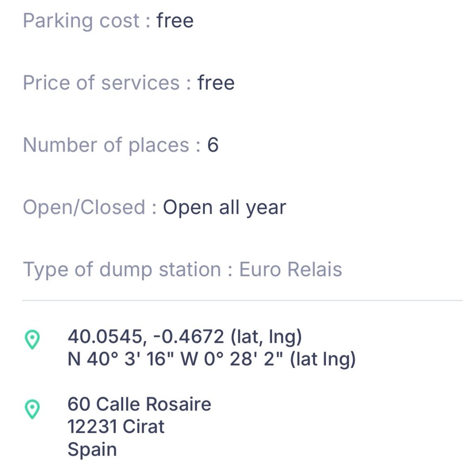
Task: Tap the location pin beside the street address
Action: pos(32,410)
